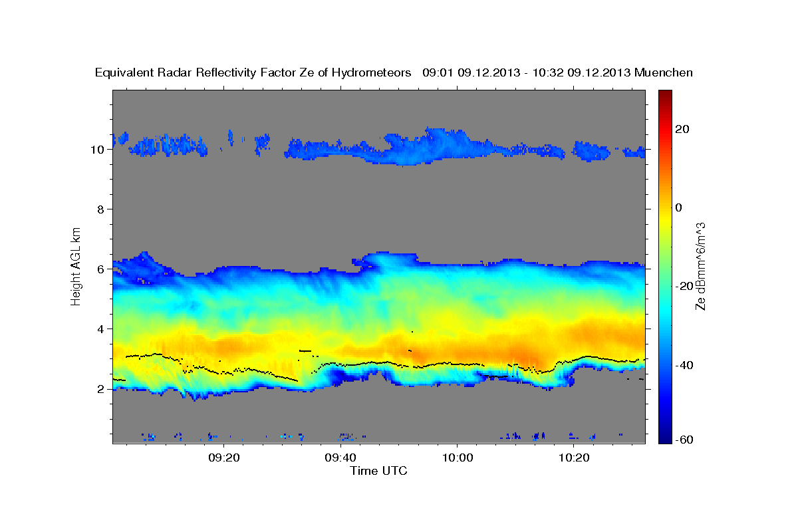Click the colorbar label 'Ze dBmm^6/m^3'
Screen dimensions: 798x532
[700, 267]
